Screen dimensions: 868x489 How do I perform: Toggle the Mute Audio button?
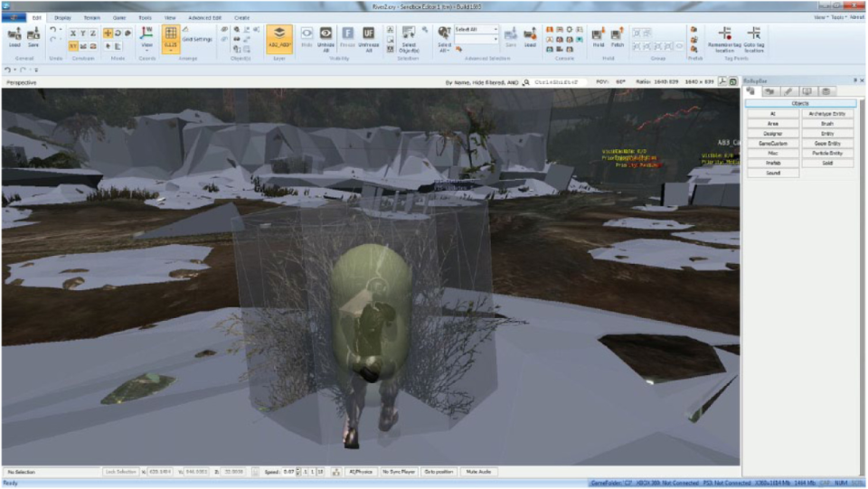tap(479, 472)
